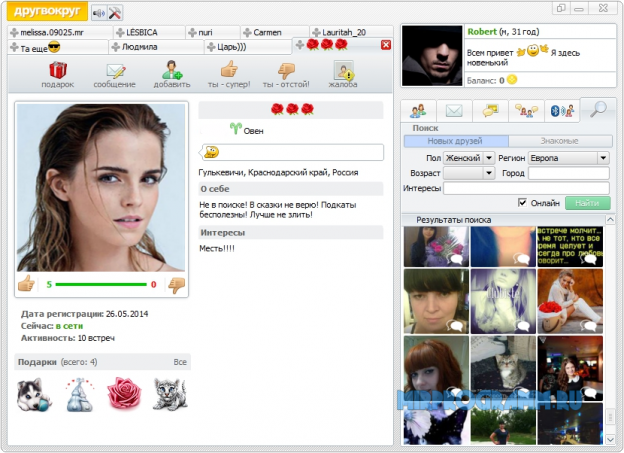Click the жалоба (complaint) icon
This screenshot has height=453, width=624.
(343, 71)
